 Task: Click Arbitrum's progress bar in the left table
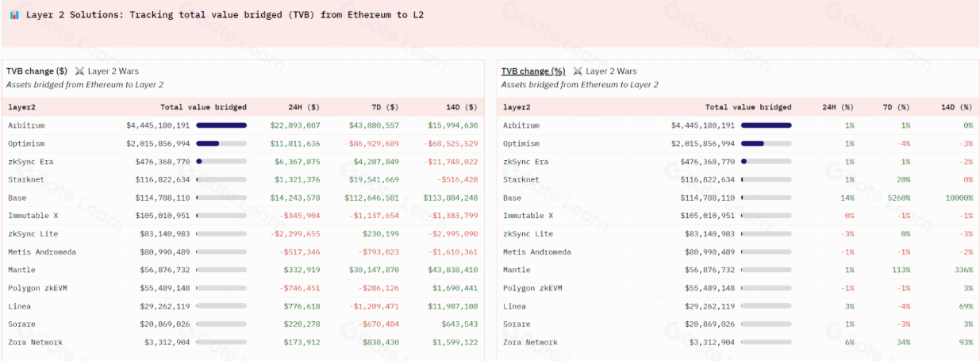pos(221,125)
